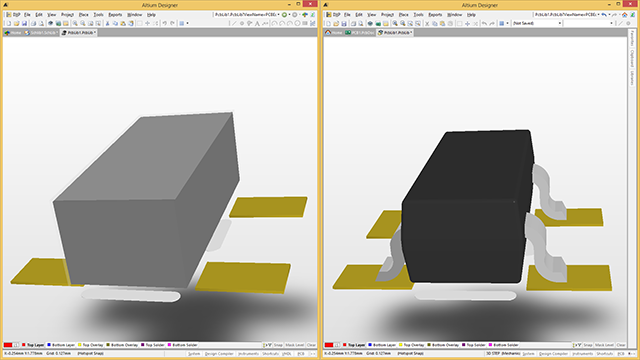Open grid dropdown arrow in left toolbar

tap(187, 24)
